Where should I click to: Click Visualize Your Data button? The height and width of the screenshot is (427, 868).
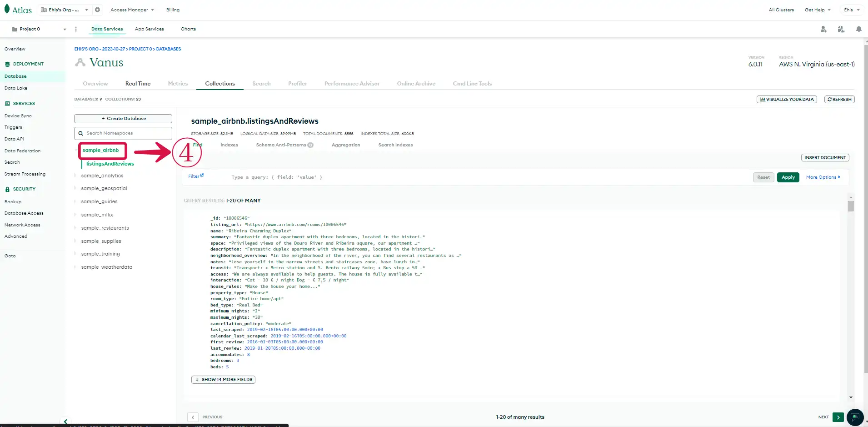pos(787,100)
